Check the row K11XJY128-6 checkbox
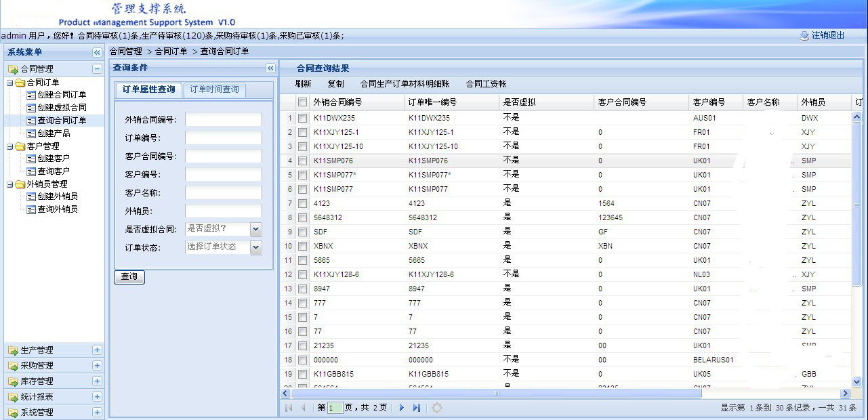This screenshot has height=420, width=868. click(x=302, y=274)
